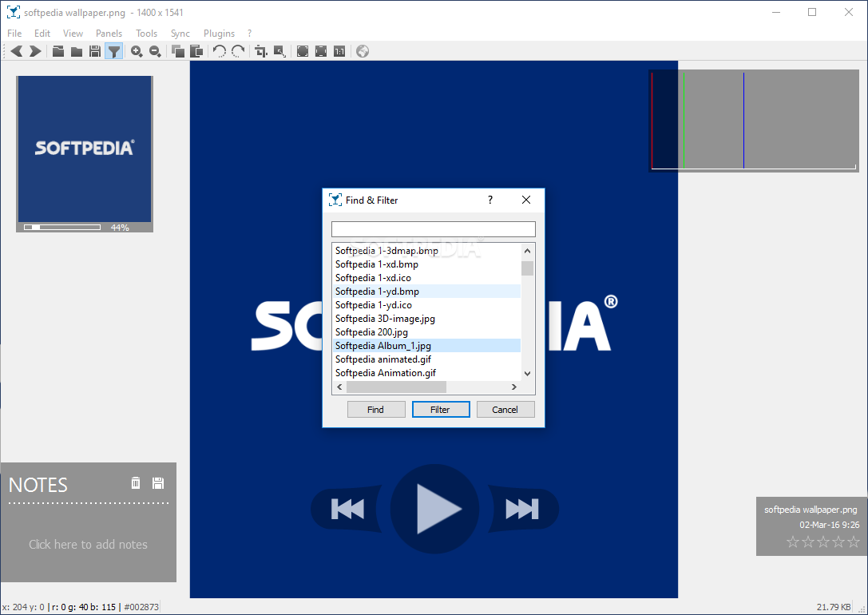Click the zoom in magnifier icon
The height and width of the screenshot is (615, 868).
[137, 51]
